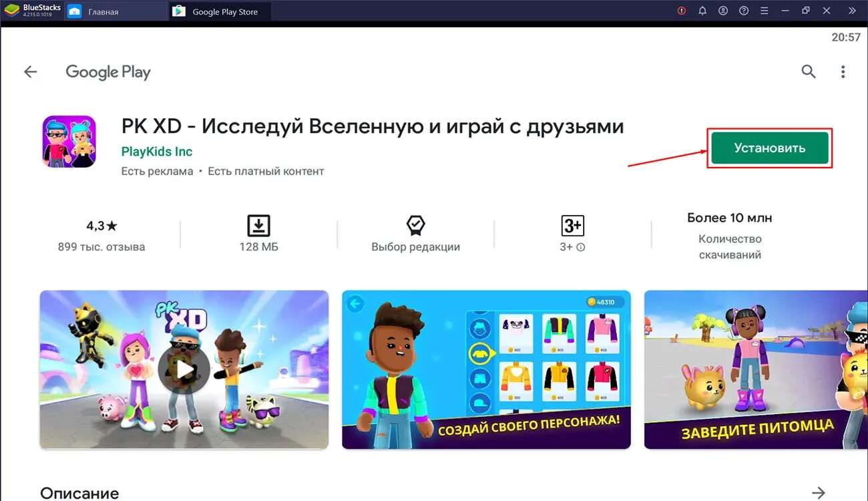
Task: Open PlayKids Inc developer page
Action: [x=157, y=152]
